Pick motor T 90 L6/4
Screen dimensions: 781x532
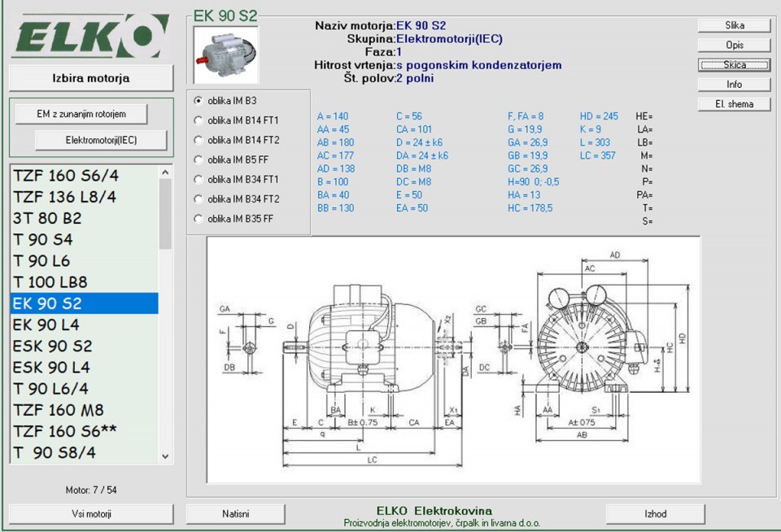coord(84,389)
